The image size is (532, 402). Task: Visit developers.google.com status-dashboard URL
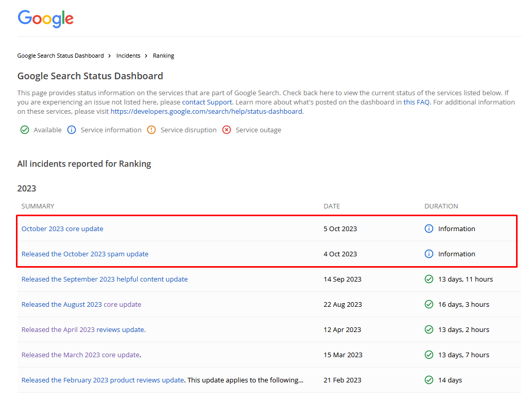[207, 111]
